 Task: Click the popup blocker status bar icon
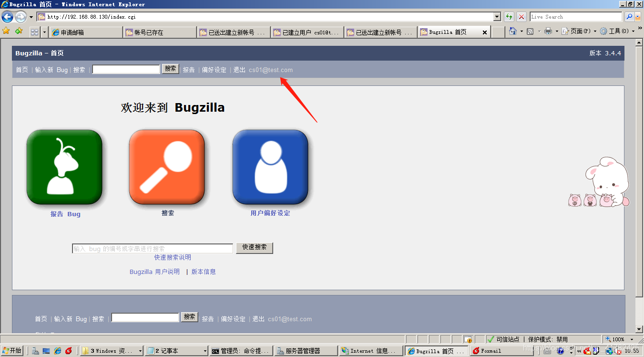tap(468, 339)
